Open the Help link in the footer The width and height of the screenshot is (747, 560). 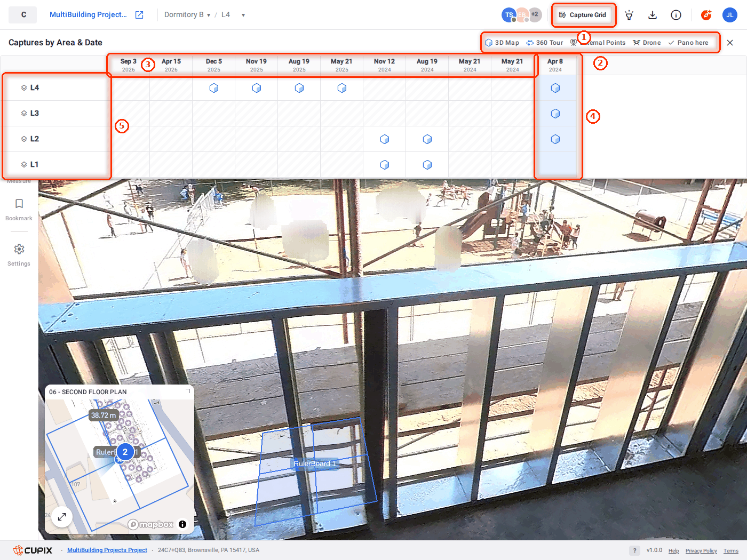coord(674,551)
